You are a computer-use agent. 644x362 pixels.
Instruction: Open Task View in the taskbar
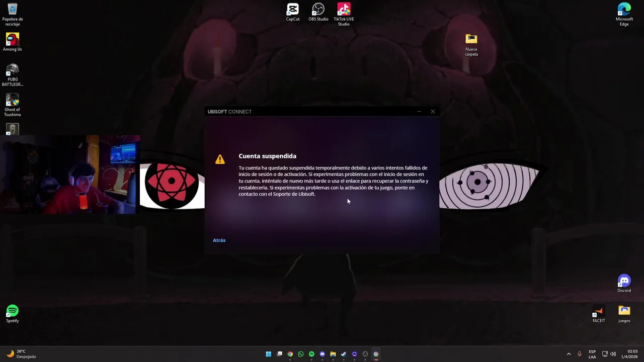click(280, 354)
